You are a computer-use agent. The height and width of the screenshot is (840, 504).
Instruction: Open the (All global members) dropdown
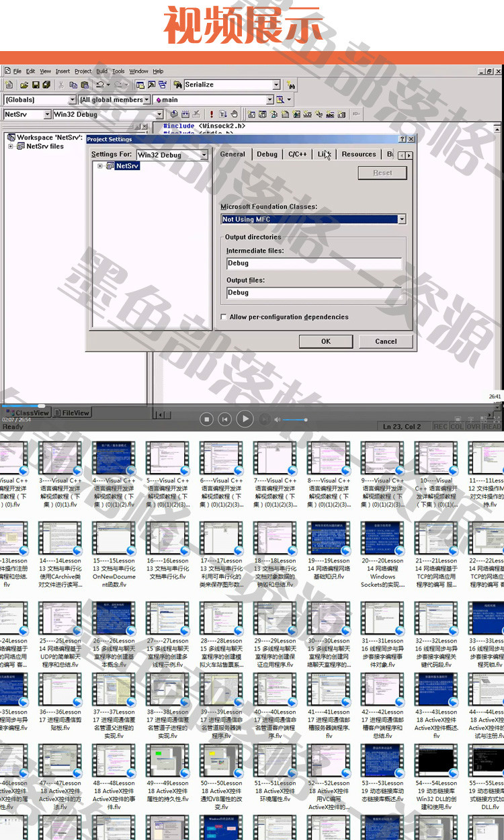coord(148,99)
